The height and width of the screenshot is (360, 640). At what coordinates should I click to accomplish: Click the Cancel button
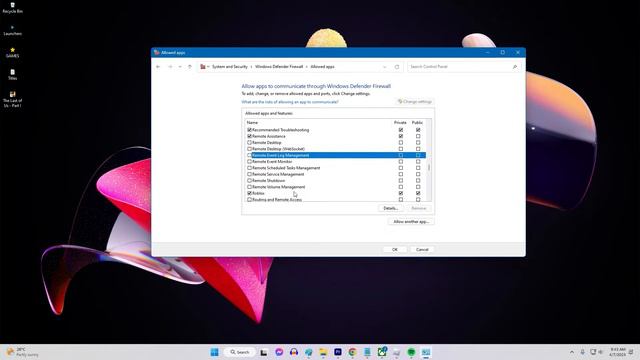coord(422,249)
